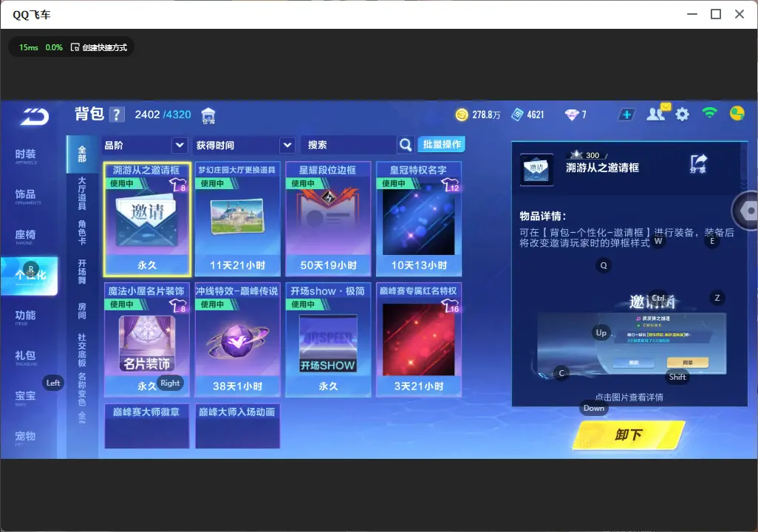Minimize the QQ飞车 window

tap(692, 14)
